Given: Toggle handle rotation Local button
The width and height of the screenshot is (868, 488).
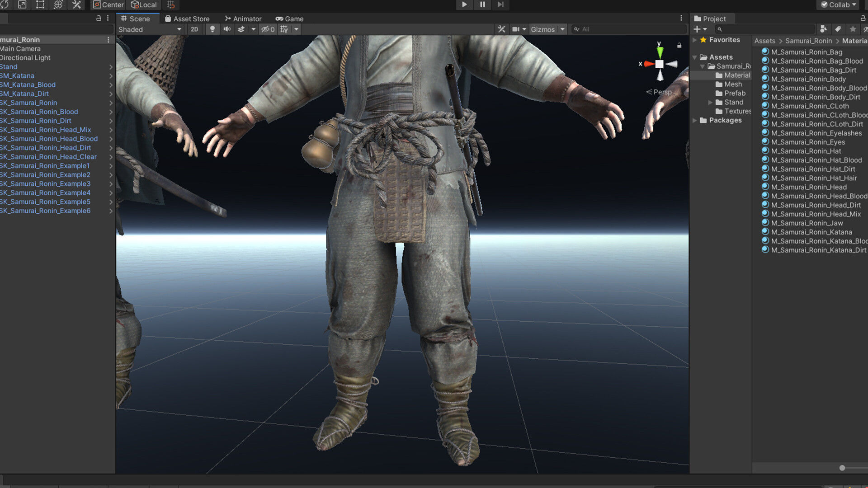Looking at the screenshot, I should pyautogui.click(x=144, y=5).
